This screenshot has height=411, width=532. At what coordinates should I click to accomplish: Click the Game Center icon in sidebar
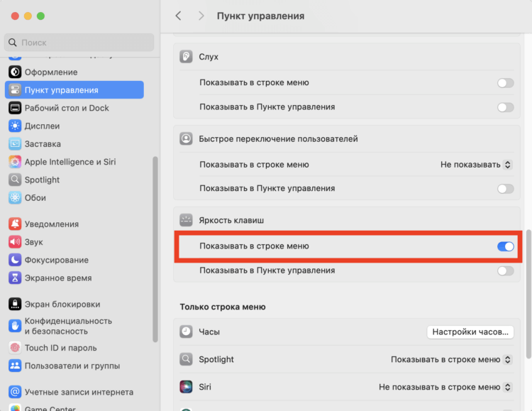pyautogui.click(x=15, y=407)
